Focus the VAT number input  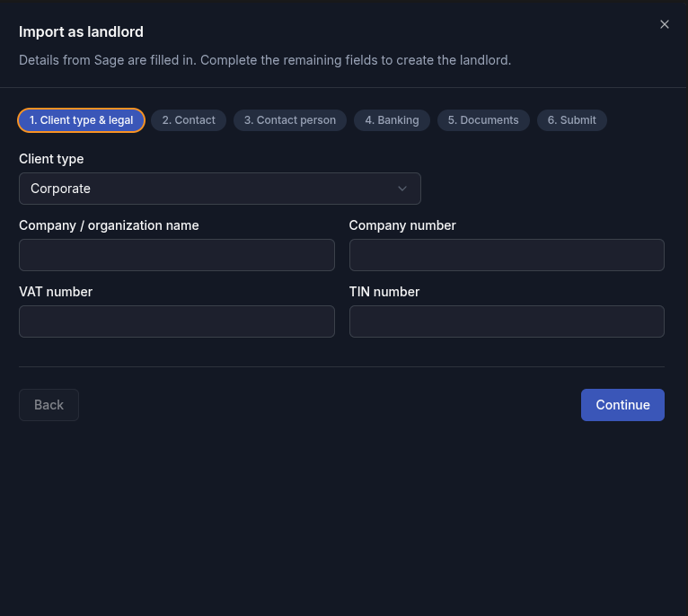coord(177,321)
